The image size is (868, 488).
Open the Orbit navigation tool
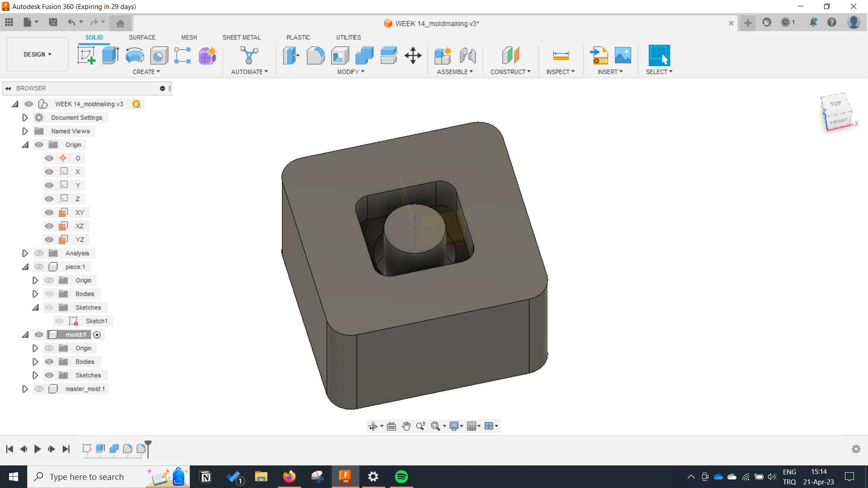[373, 426]
